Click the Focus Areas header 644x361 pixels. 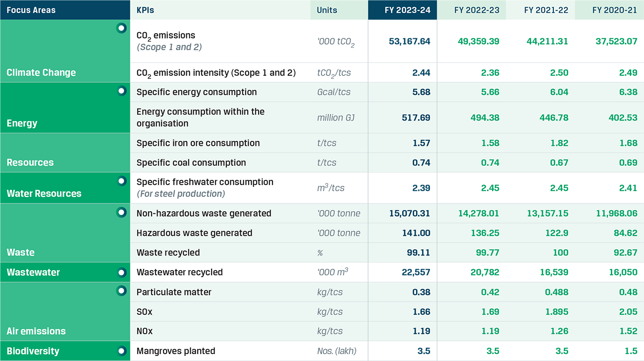click(31, 10)
